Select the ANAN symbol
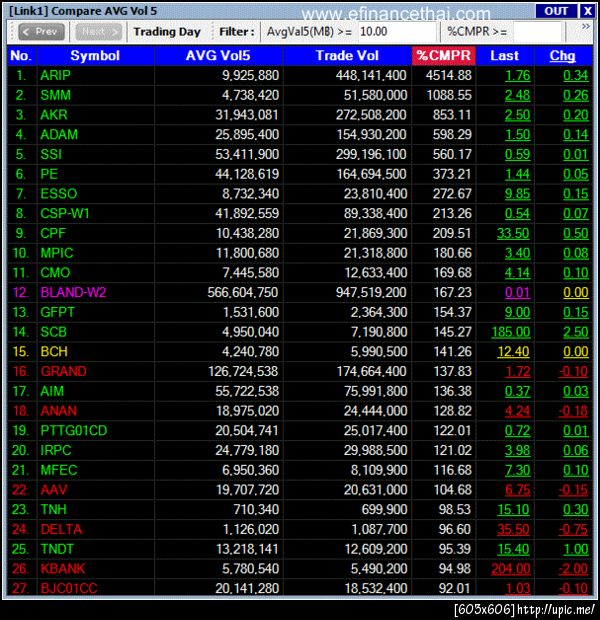600x620 pixels. (x=59, y=411)
